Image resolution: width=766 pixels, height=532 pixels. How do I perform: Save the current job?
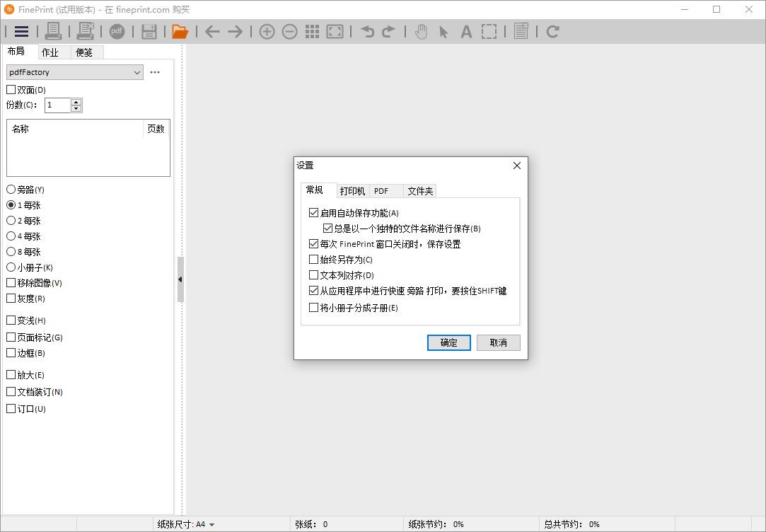(148, 31)
